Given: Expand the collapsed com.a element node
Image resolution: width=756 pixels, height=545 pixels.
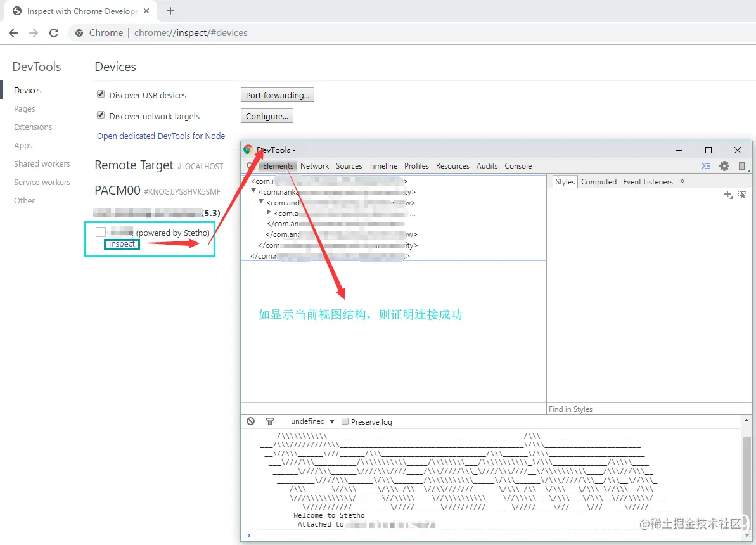Looking at the screenshot, I should pos(269,212).
